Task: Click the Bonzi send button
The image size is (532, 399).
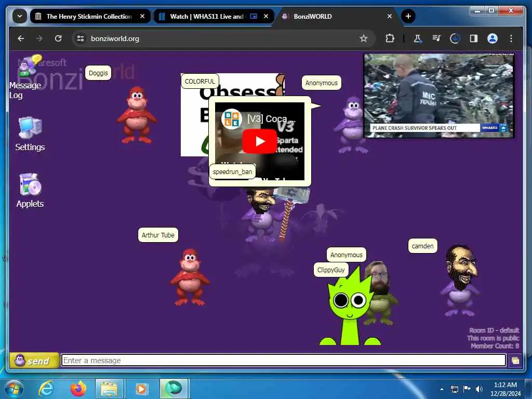Action: [x=34, y=361]
